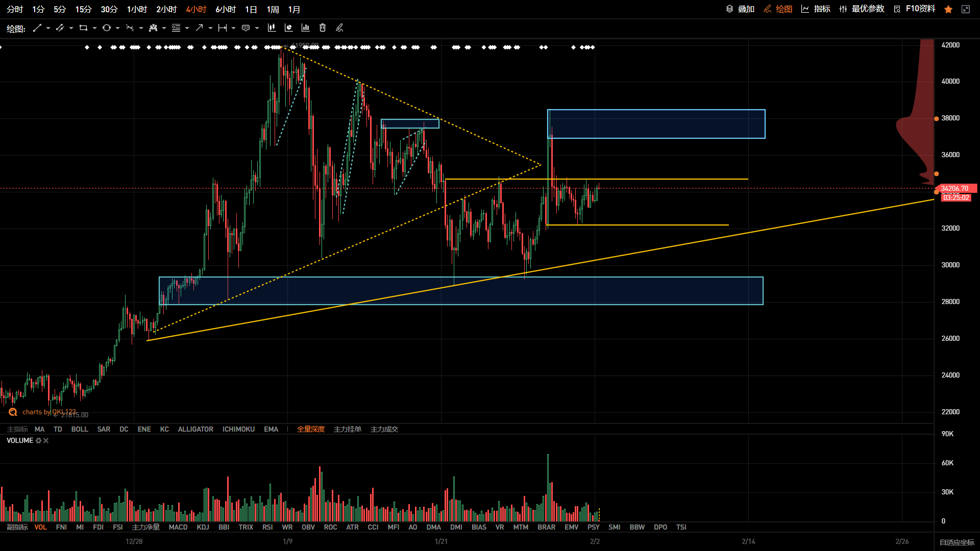The image size is (980, 551).
Task: Toggle the BOLL main indicator
Action: [x=80, y=429]
